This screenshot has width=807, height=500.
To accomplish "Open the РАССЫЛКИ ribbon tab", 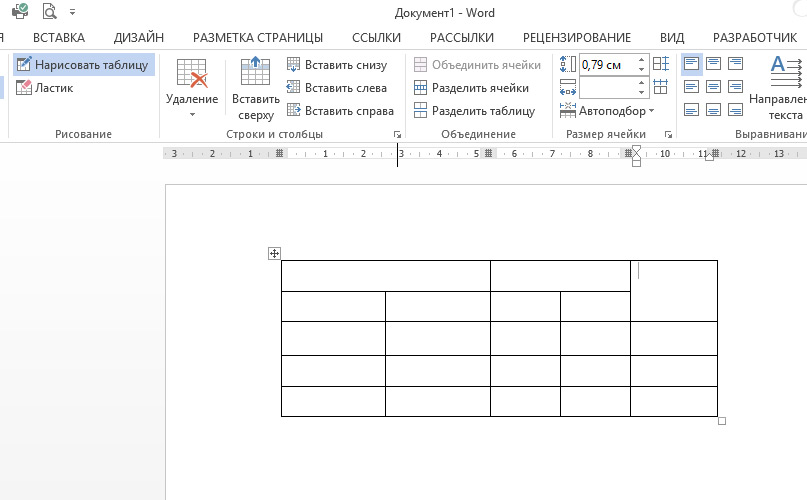I will [x=462, y=38].
